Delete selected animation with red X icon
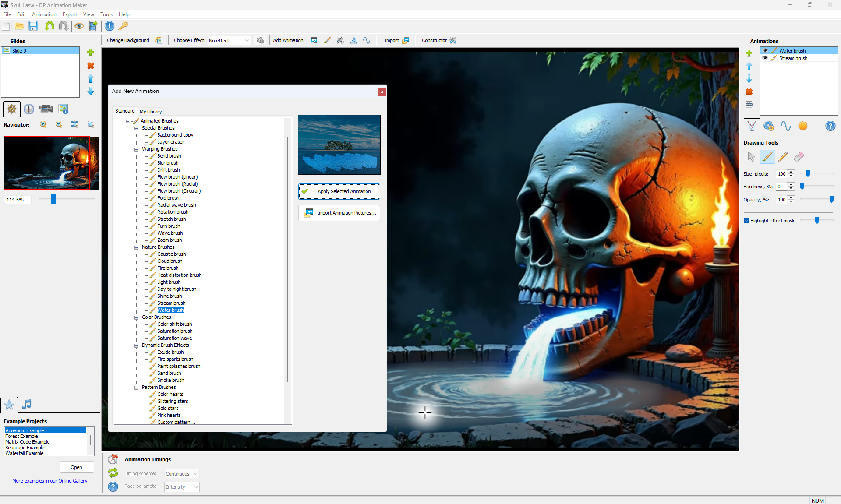Viewport: 841px width, 504px height. click(x=749, y=92)
